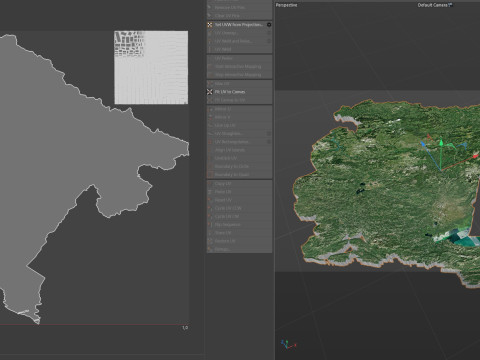Click the 1,0 coordinate label in UV editor

[x=185, y=328]
